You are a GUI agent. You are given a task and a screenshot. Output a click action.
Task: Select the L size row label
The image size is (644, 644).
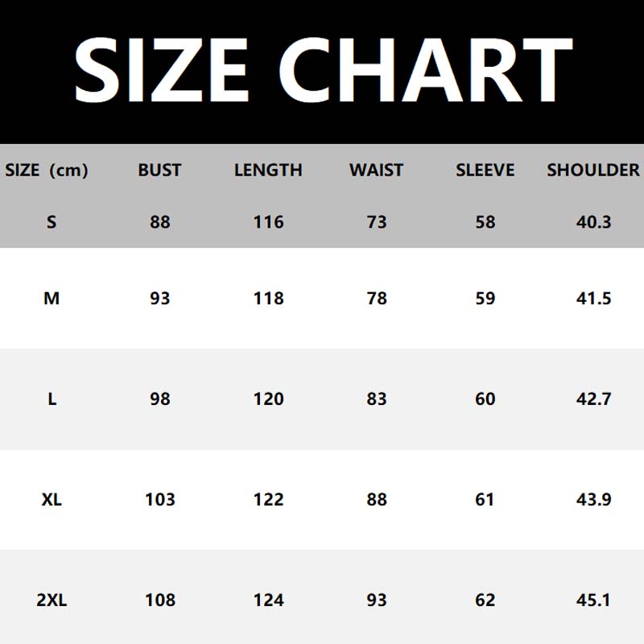click(52, 398)
